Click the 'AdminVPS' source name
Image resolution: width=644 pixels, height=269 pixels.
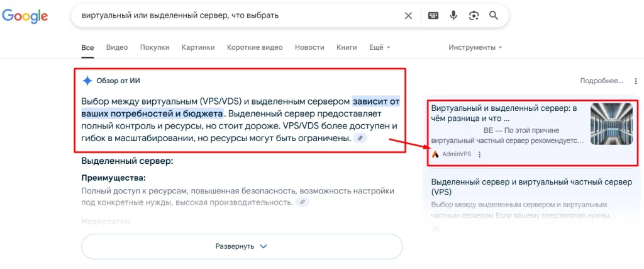[457, 154]
